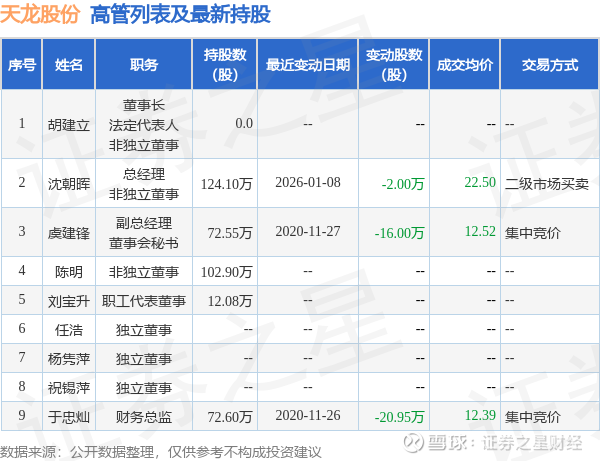Select the 交易方式 column header
The width and height of the screenshot is (600, 461).
549,64
